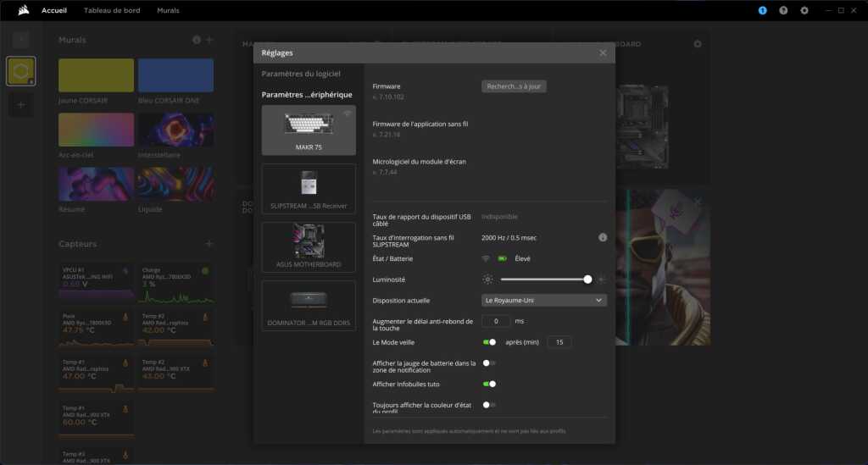Click the temperature icon on the 60.00 °C sensor
The image size is (868, 465).
tap(125, 409)
